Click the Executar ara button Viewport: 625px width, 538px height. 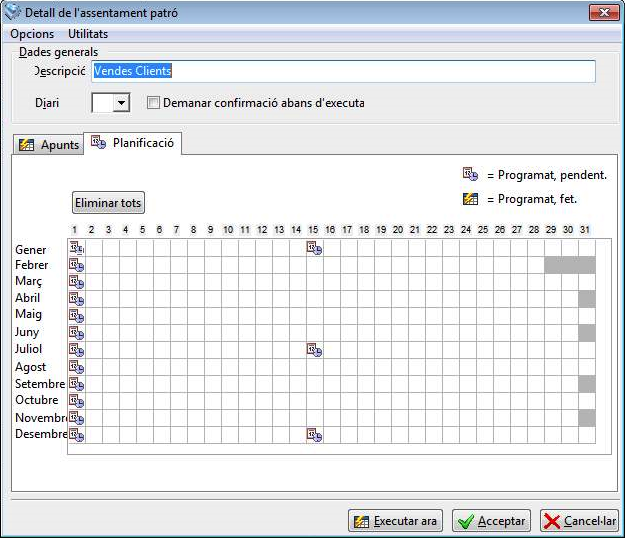pyautogui.click(x=395, y=521)
